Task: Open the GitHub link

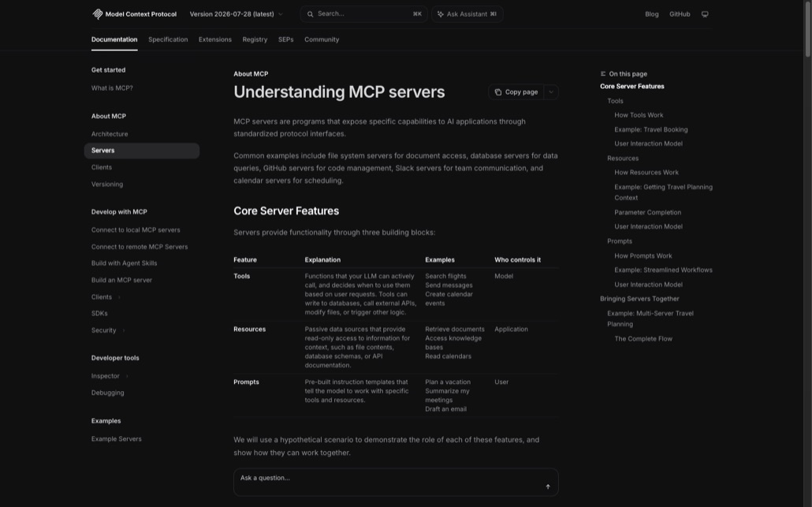Action: pos(680,14)
